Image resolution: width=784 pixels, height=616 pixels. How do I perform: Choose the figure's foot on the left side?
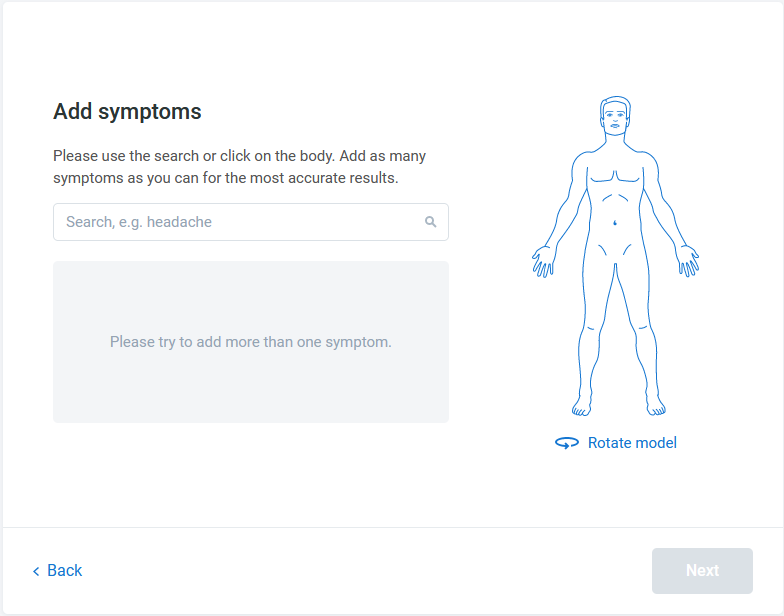580,405
